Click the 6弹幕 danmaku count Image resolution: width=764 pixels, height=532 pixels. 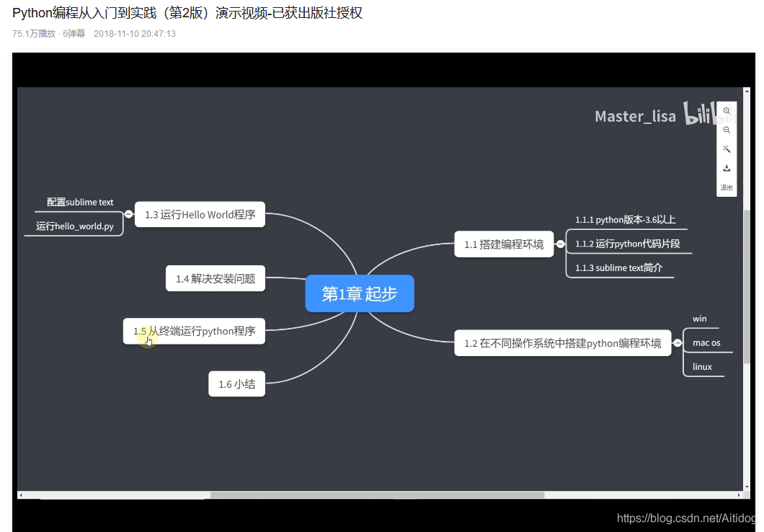(x=74, y=34)
